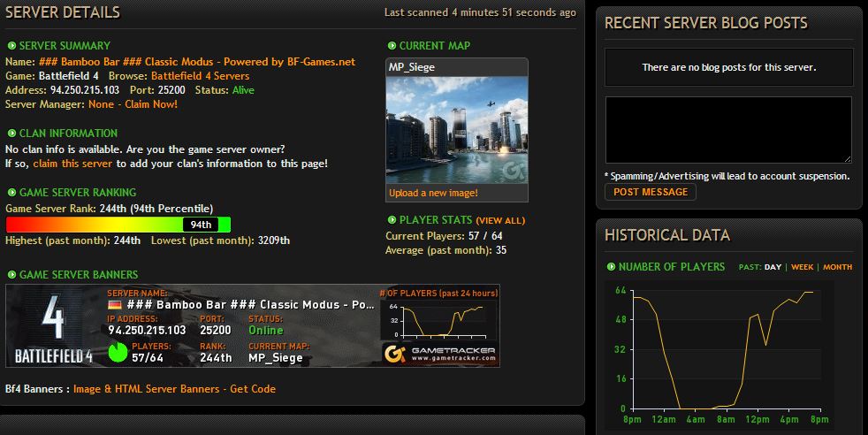Click the IP address 94.250.215.103 in summary
Viewport: 868px width, 435px height.
pos(85,90)
